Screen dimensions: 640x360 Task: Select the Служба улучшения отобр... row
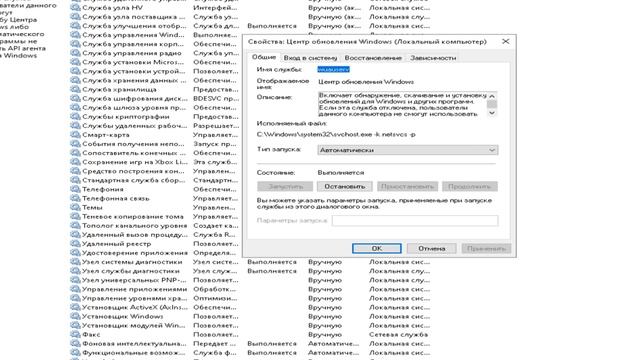pos(250,26)
